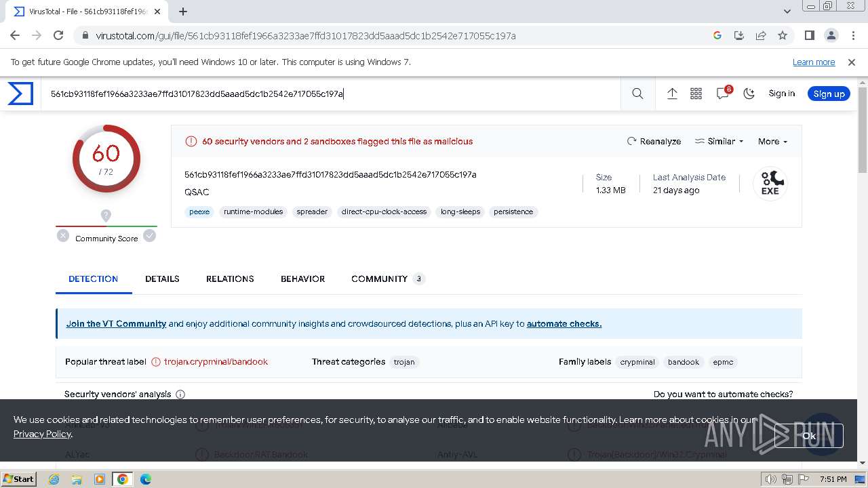868x488 pixels.
Task: Click the address bar URL
Action: point(306,35)
